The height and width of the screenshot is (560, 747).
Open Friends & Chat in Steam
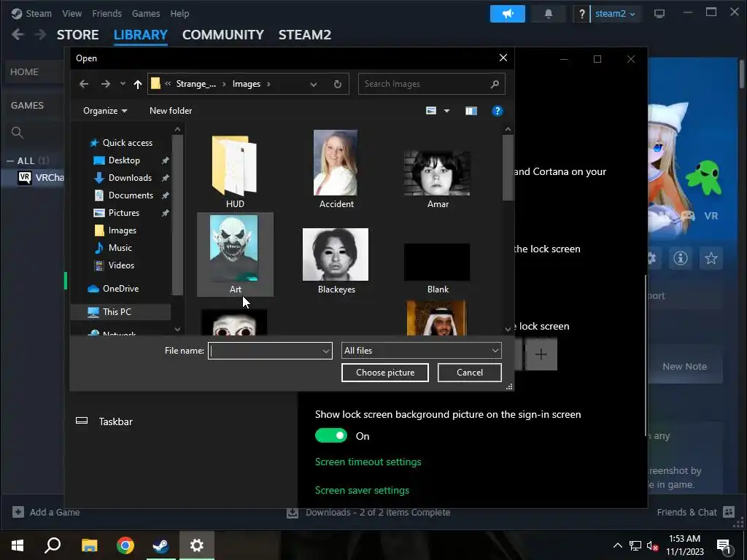coord(695,512)
